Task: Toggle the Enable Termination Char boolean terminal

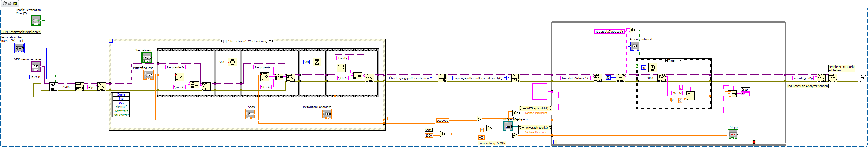Action: [37, 21]
